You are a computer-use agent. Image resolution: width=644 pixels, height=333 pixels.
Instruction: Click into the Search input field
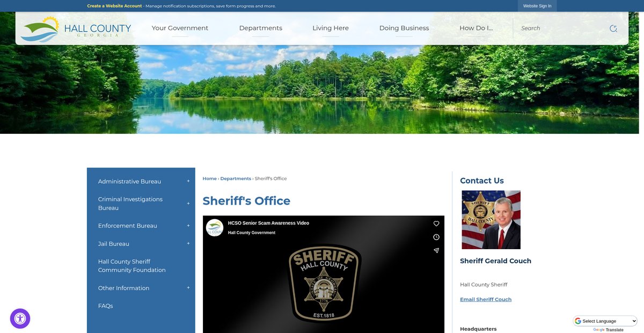click(x=561, y=28)
